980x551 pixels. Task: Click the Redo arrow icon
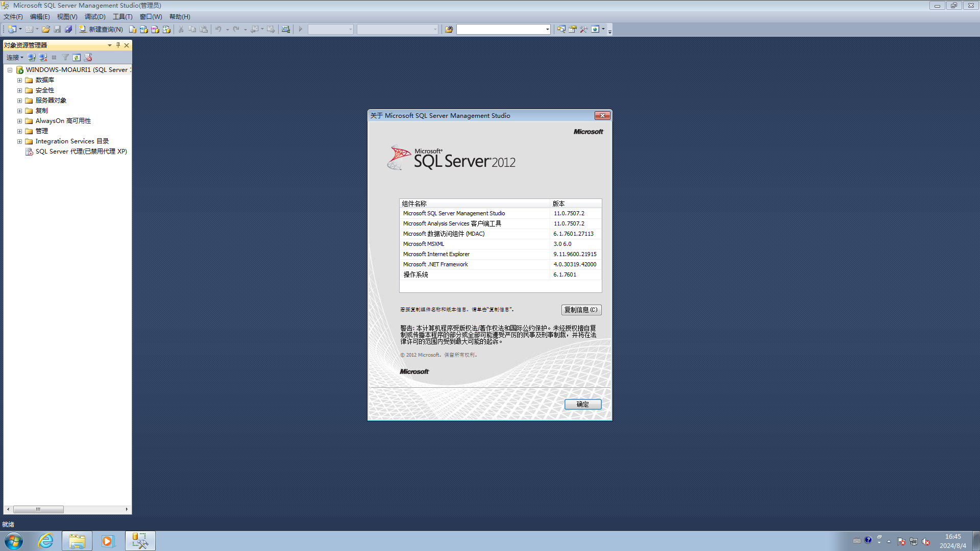tap(236, 30)
